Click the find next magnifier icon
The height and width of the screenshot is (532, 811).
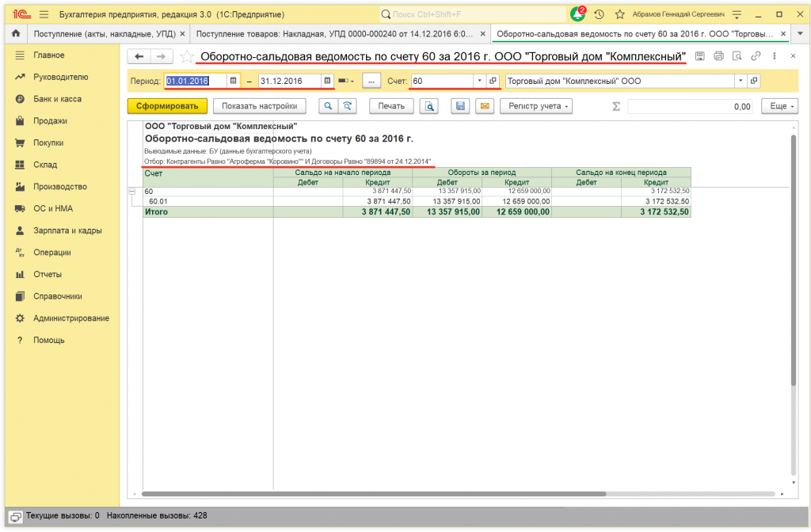(348, 106)
